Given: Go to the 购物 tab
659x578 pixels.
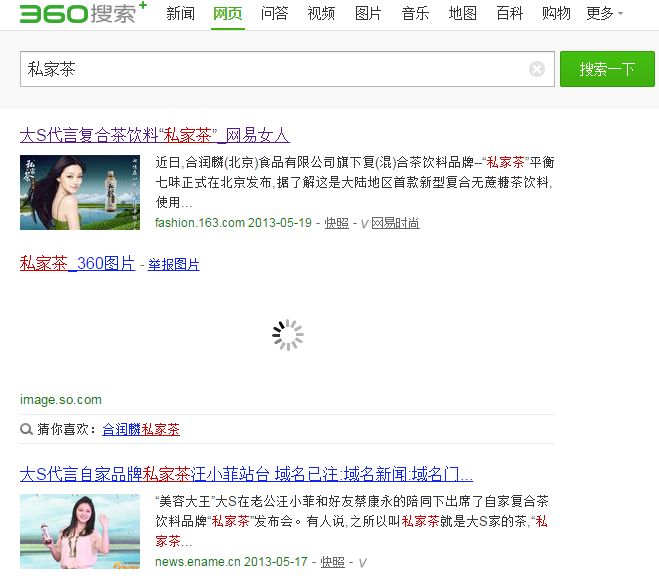Looking at the screenshot, I should click(x=556, y=13).
